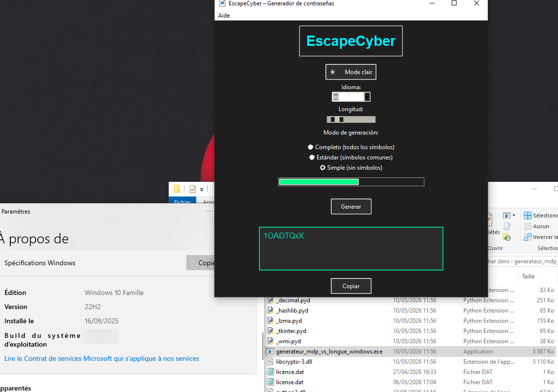The image size is (558, 392).
Task: Click the 251 Ko size cell
Action: 545,300
